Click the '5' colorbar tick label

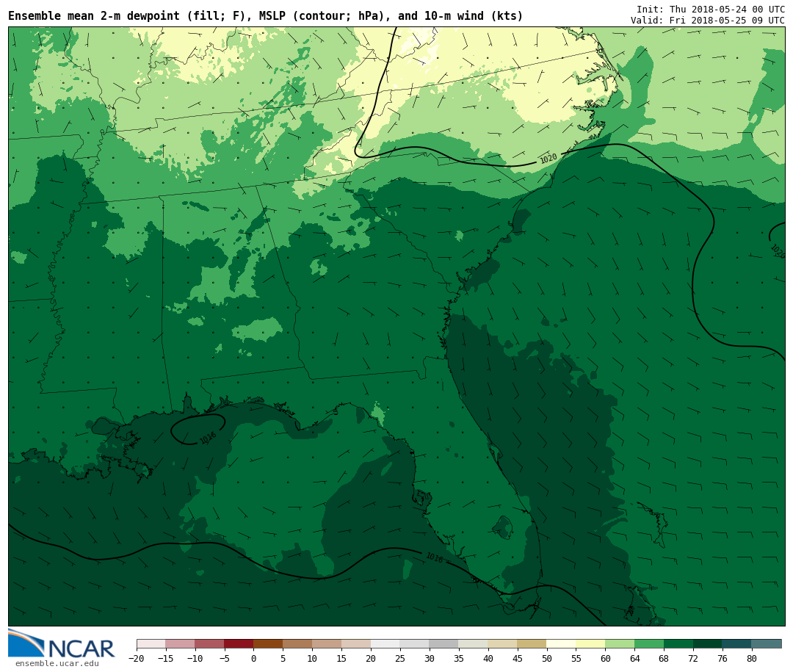click(x=283, y=658)
